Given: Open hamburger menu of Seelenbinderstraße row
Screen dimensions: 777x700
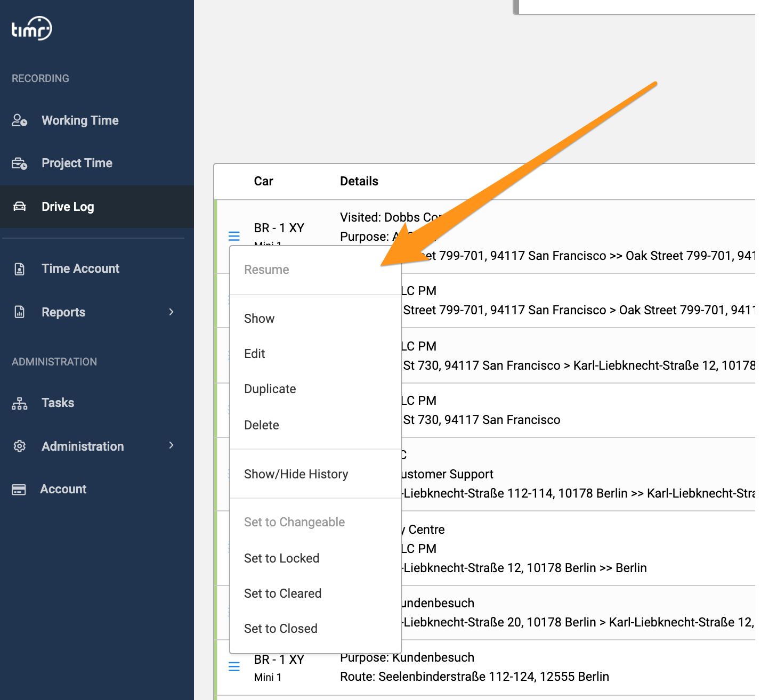Looking at the screenshot, I should (234, 666).
